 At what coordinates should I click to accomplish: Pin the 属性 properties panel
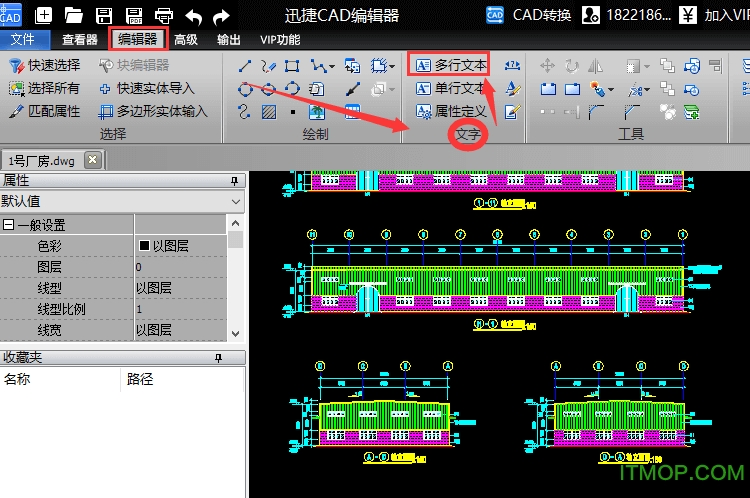pyautogui.click(x=235, y=181)
